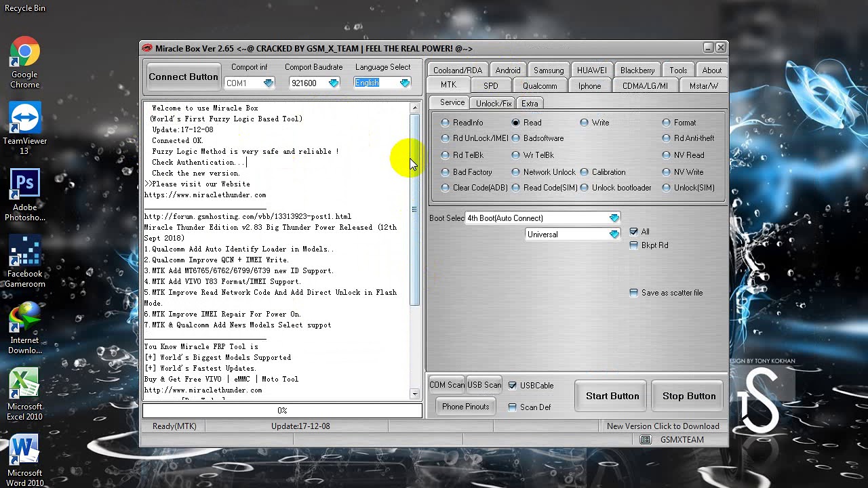
Task: Click the GSMXTEAM status bar text
Action: 682,440
